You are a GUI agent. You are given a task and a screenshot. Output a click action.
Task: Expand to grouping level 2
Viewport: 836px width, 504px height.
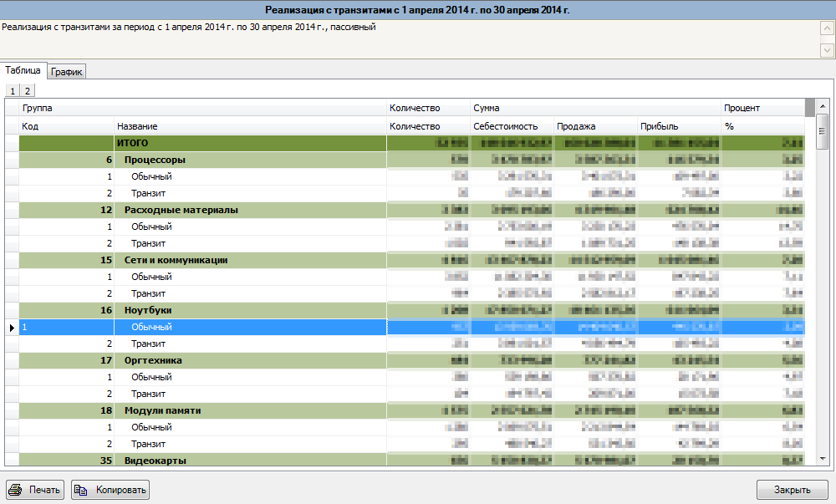[x=28, y=90]
